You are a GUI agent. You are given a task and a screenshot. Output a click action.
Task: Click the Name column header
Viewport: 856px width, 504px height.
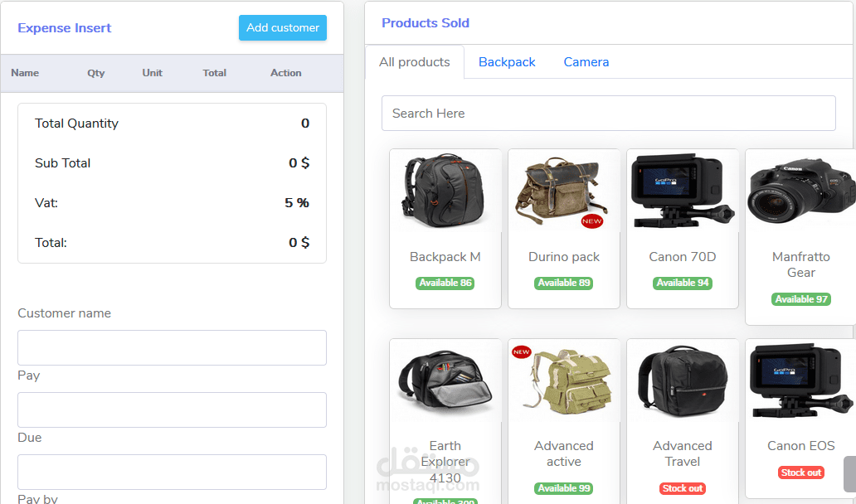click(x=25, y=73)
